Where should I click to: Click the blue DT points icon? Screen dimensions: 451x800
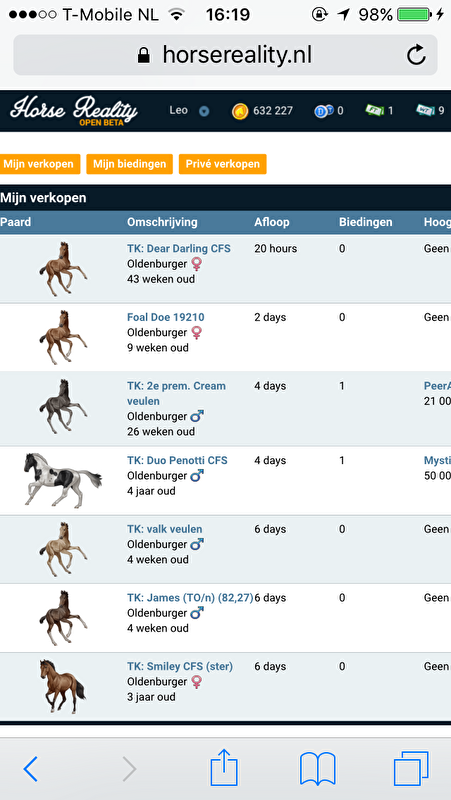tap(323, 111)
